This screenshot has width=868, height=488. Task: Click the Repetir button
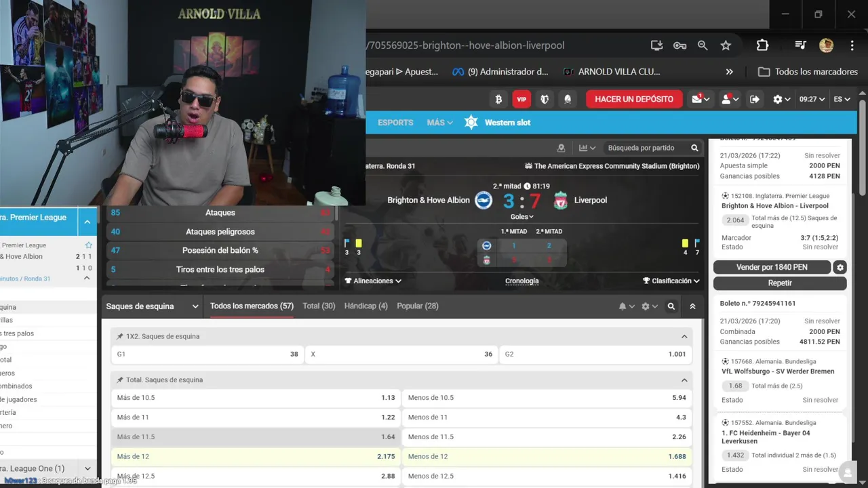pyautogui.click(x=780, y=283)
